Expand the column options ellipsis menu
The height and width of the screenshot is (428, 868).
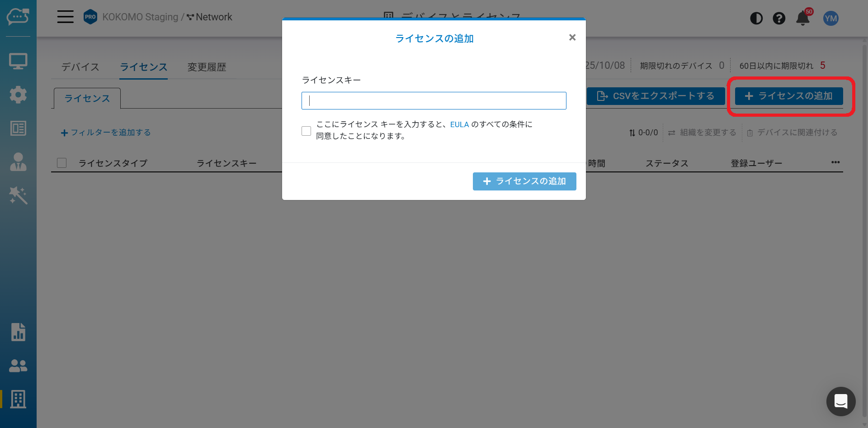pyautogui.click(x=835, y=162)
